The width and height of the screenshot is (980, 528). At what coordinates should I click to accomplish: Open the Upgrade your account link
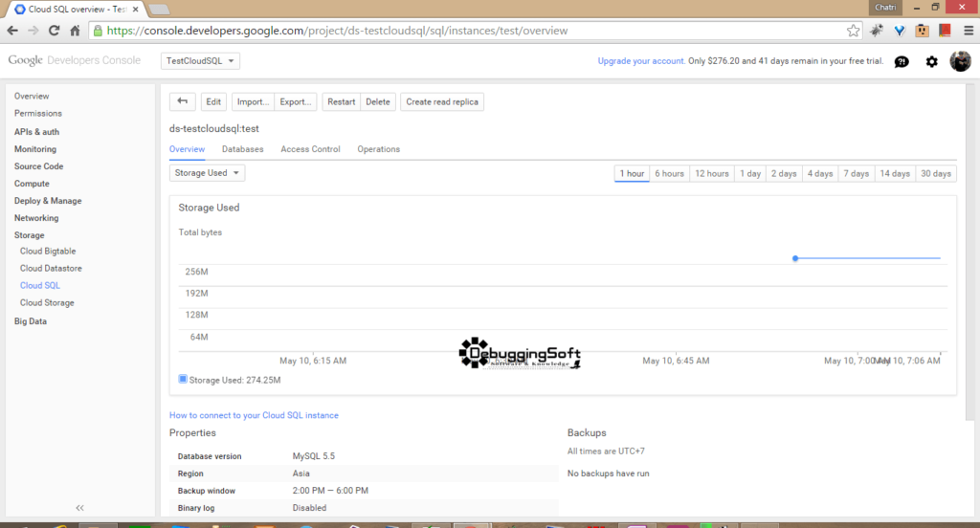640,61
